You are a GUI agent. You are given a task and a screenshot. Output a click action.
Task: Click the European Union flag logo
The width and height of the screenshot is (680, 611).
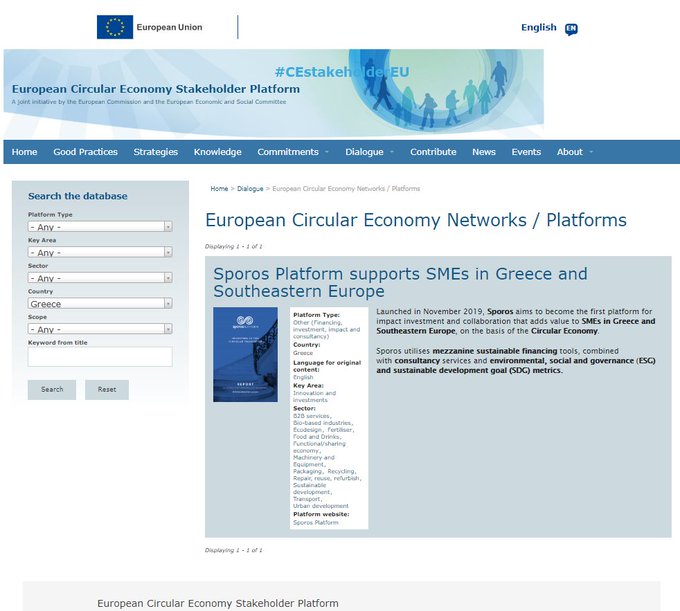pyautogui.click(x=115, y=27)
